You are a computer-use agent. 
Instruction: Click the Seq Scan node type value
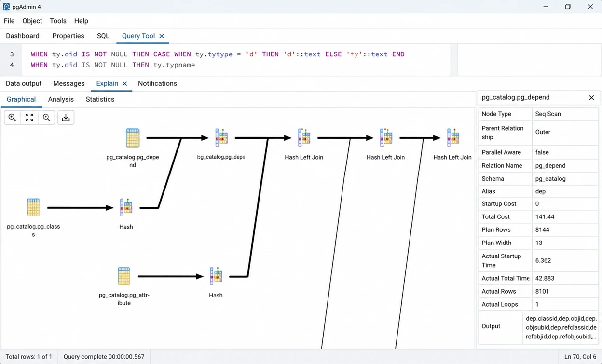pos(548,114)
